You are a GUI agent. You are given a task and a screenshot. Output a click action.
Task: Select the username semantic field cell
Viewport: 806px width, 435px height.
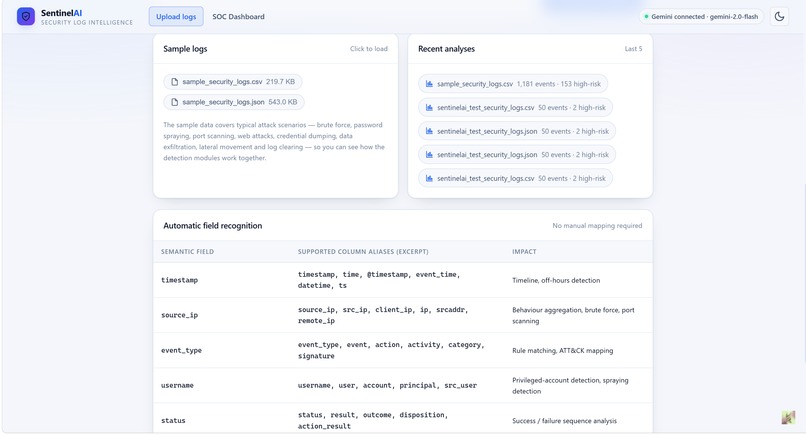click(177, 385)
